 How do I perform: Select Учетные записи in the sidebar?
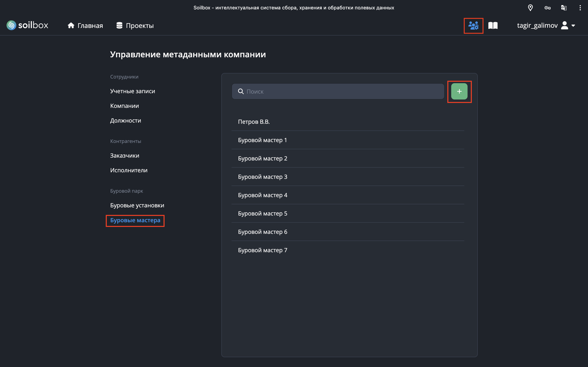pyautogui.click(x=133, y=91)
